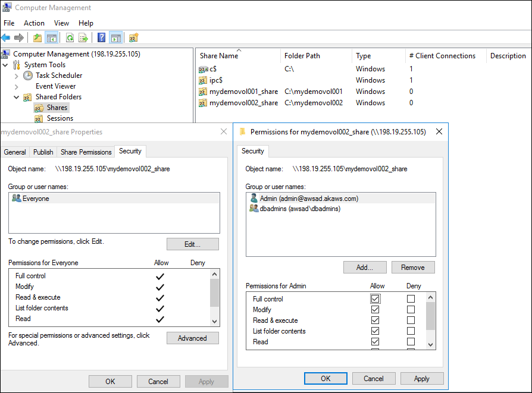Open the Action menu
The width and height of the screenshot is (532, 393).
tap(34, 23)
